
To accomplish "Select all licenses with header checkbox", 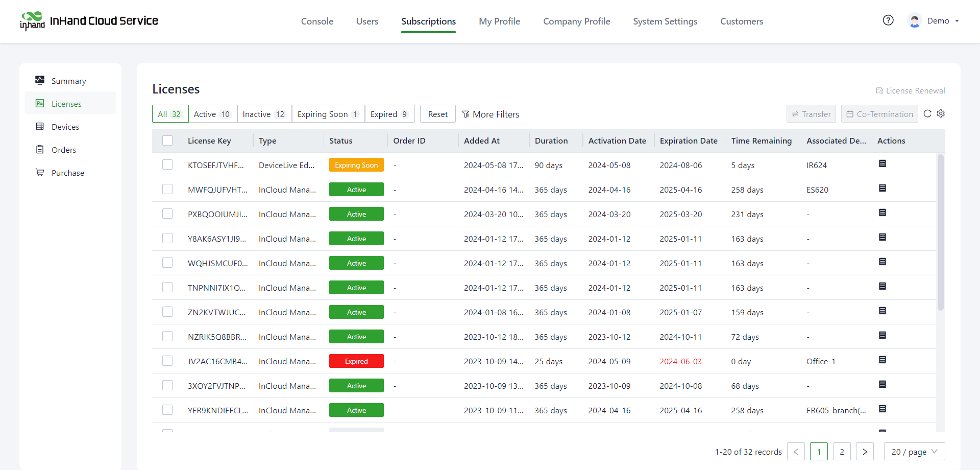I will (x=167, y=140).
